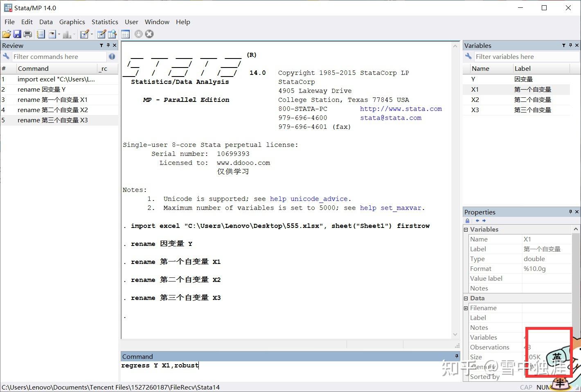The height and width of the screenshot is (392, 581).
Task: Click the Log notebook toolbar icon
Action: pyautogui.click(x=40, y=34)
